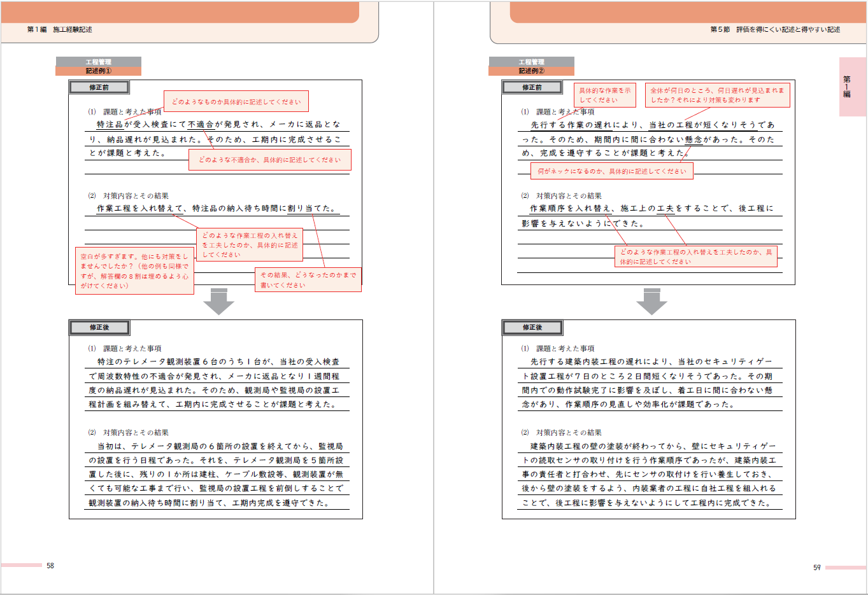Click the right page header "第5節 評価を得にくい記述と得やすい記述"
Viewport: 868px width, 595px height.
[x=775, y=29]
